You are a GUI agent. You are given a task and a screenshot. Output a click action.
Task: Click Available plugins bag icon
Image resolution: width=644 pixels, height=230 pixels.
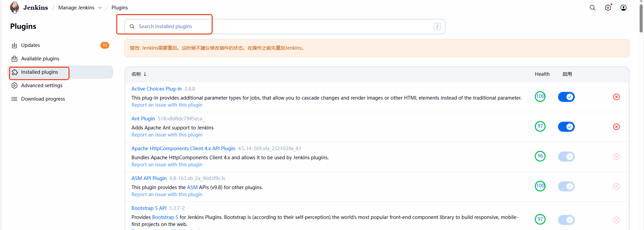point(14,59)
